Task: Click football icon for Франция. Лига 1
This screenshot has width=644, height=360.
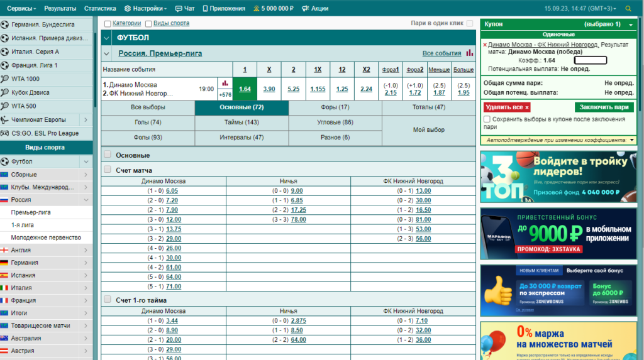Action: click(x=4, y=65)
